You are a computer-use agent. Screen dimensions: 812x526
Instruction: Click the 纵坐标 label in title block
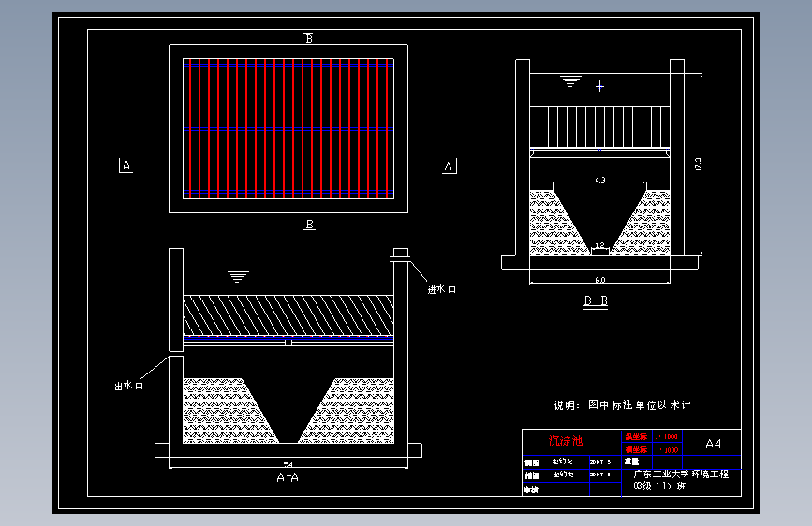(636, 436)
